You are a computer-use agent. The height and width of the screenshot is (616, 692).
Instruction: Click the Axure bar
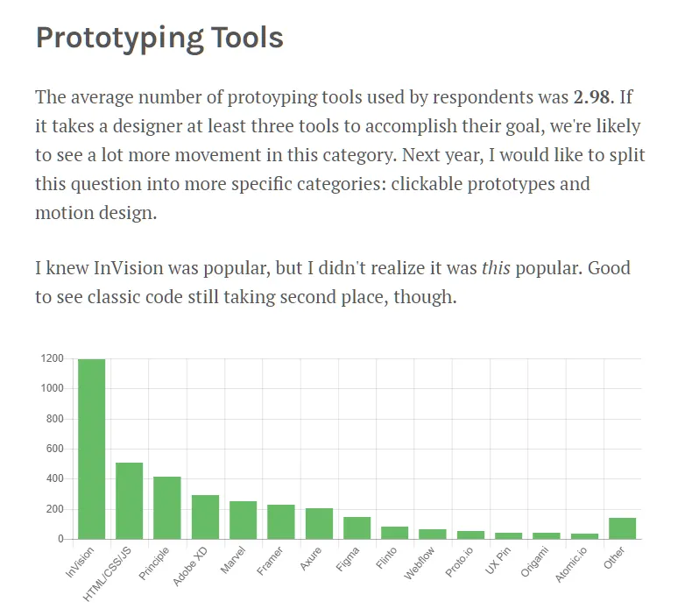click(x=319, y=523)
